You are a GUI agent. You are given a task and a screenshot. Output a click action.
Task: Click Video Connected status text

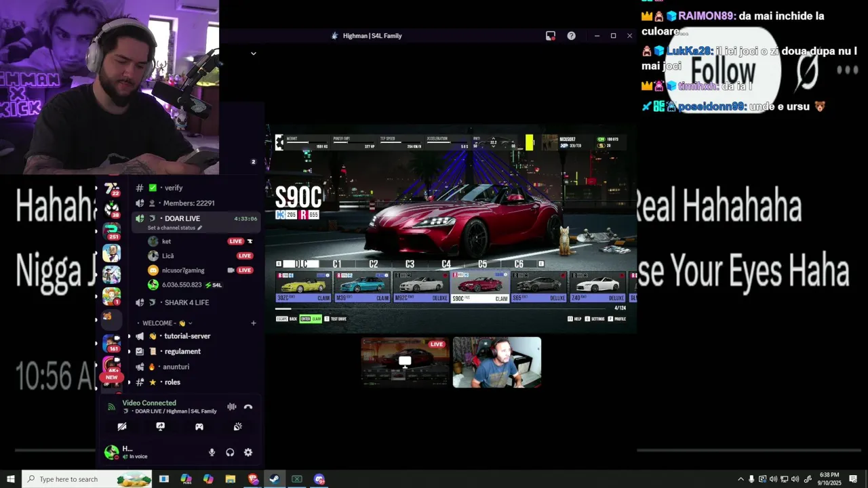149,403
